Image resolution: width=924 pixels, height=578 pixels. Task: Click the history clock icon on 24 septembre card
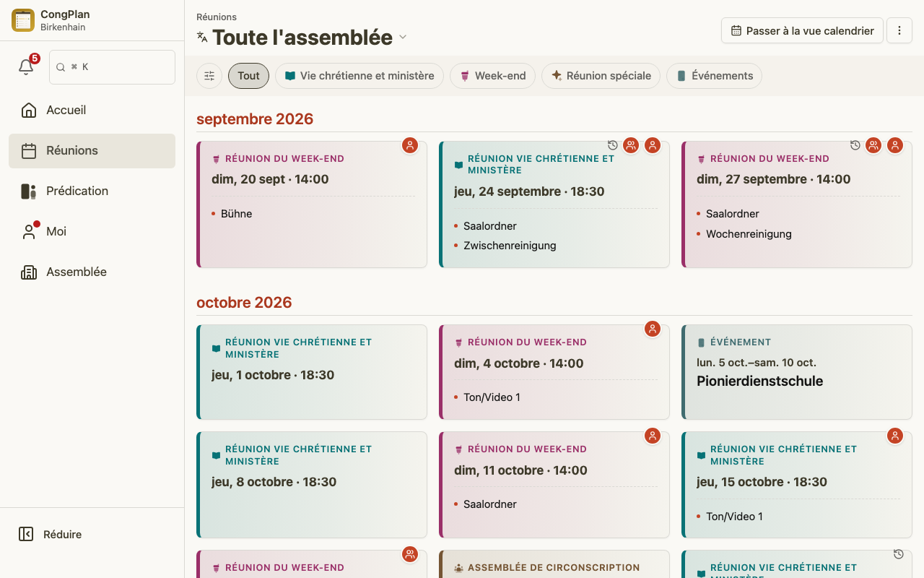tap(613, 145)
